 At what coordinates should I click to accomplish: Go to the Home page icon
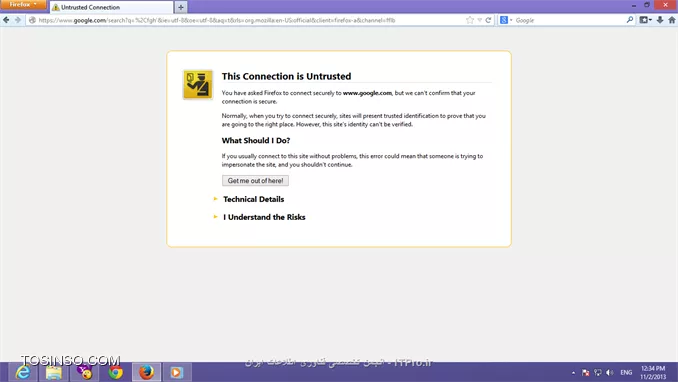[672, 20]
